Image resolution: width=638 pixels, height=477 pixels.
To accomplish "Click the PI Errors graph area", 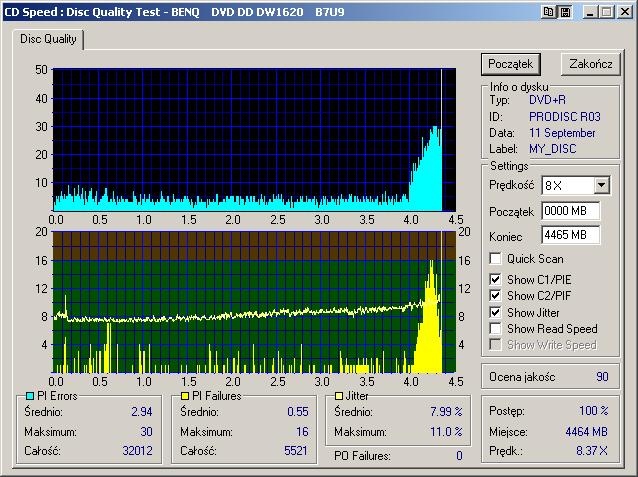I will [254, 140].
